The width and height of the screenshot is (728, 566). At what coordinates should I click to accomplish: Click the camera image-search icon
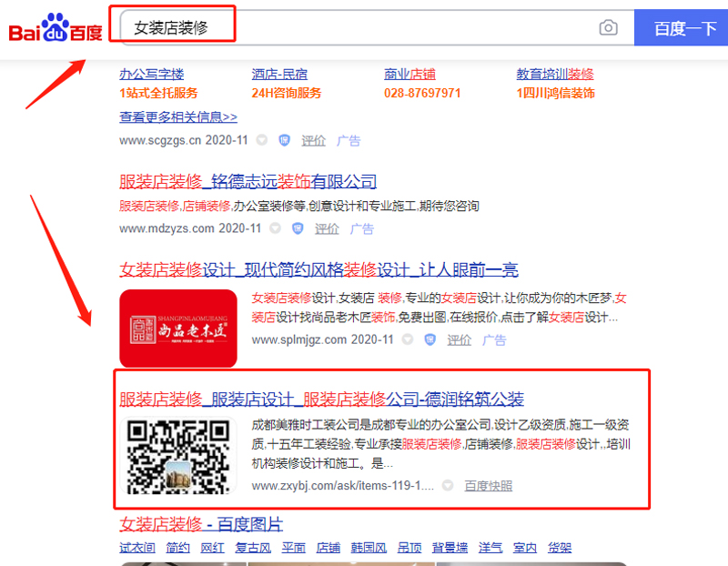coord(608,28)
